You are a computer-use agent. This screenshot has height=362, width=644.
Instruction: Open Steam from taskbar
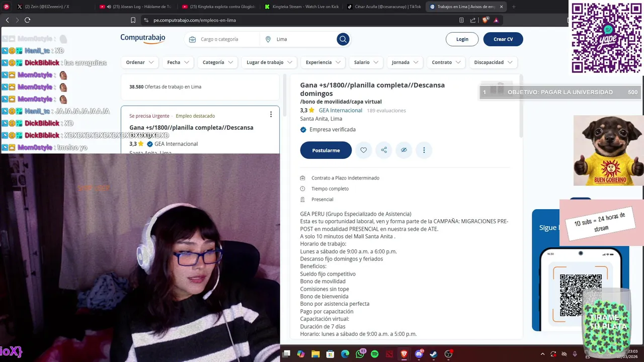click(x=434, y=354)
